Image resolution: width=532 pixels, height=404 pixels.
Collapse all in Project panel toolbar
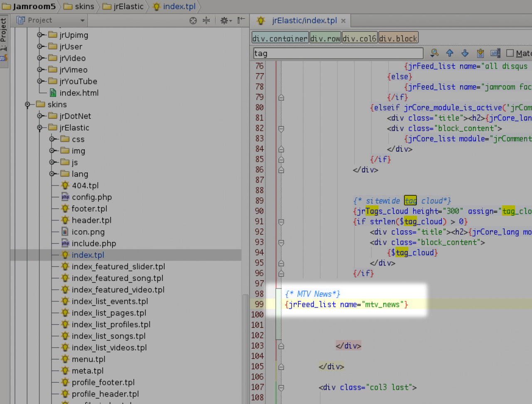[206, 20]
